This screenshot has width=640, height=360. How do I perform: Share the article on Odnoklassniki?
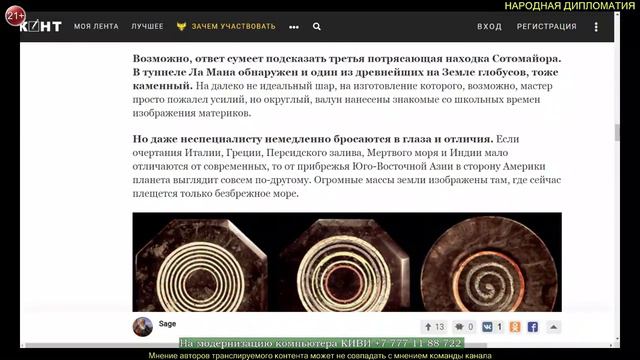pos(515,327)
